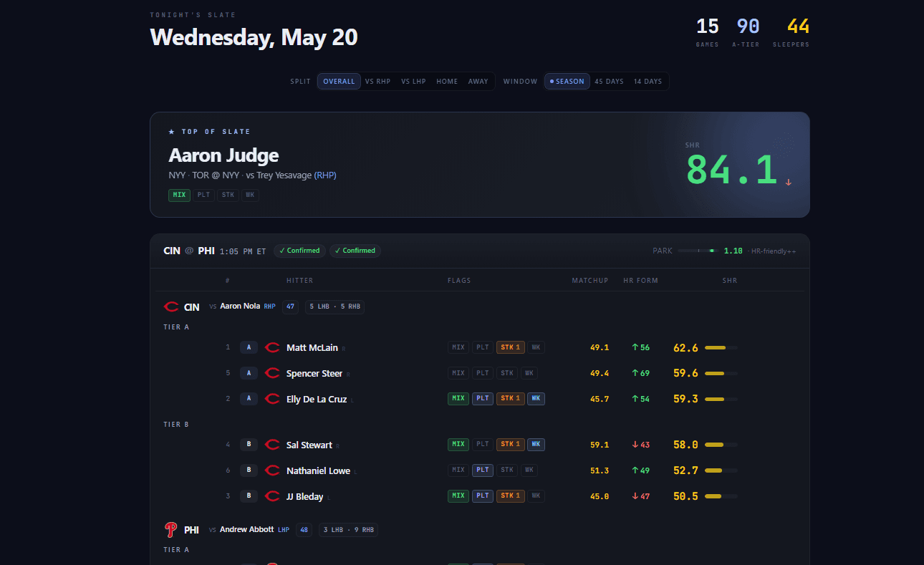
Task: Open Spencer Steer's player row
Action: pyautogui.click(x=480, y=373)
